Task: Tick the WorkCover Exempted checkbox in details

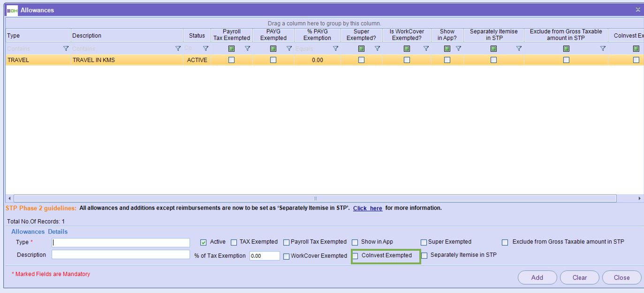Action: tap(287, 256)
